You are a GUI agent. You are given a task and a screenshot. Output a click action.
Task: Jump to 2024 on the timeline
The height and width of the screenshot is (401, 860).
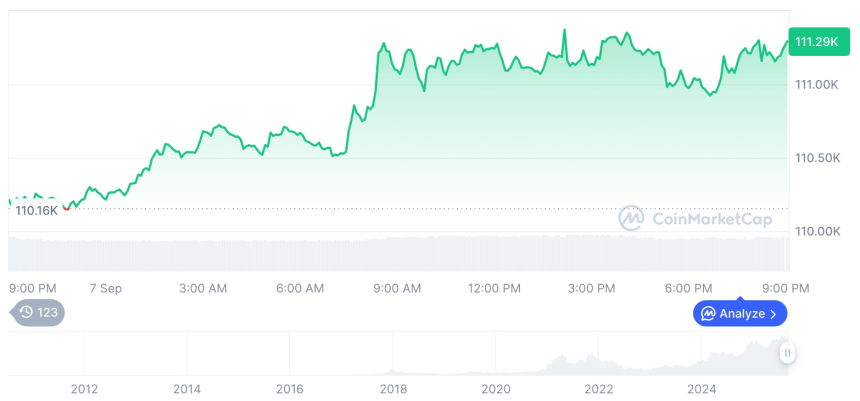coord(702,388)
